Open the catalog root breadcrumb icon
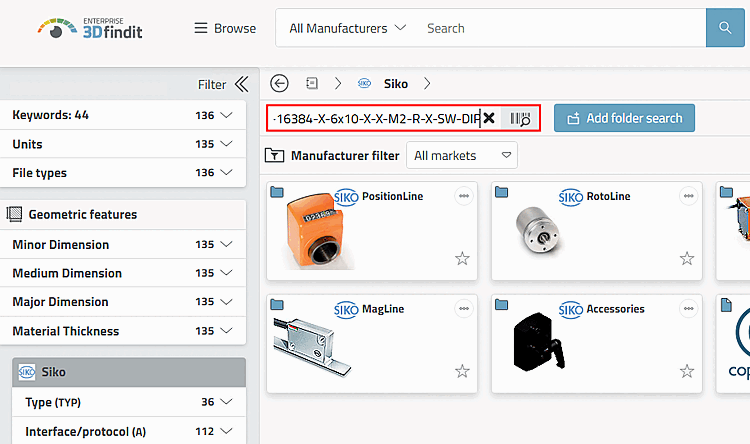Screen dimensions: 750x444 312,83
